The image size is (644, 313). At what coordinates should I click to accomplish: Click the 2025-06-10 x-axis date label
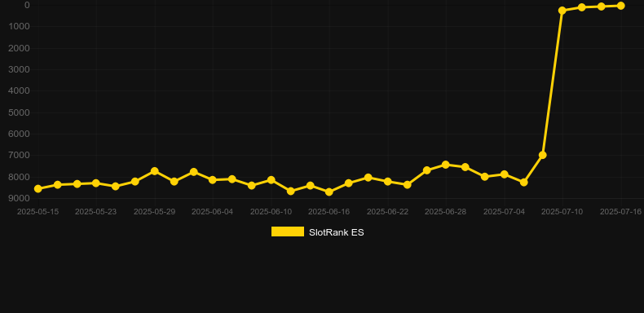[271, 212]
